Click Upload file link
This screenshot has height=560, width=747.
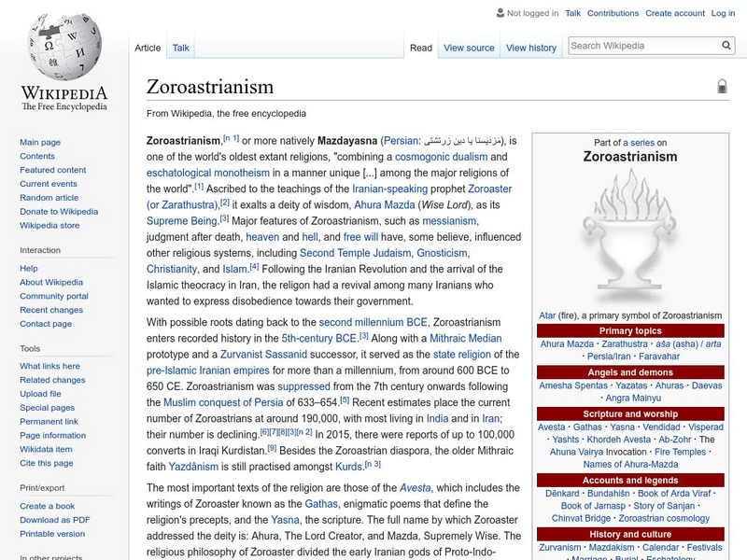click(x=40, y=393)
